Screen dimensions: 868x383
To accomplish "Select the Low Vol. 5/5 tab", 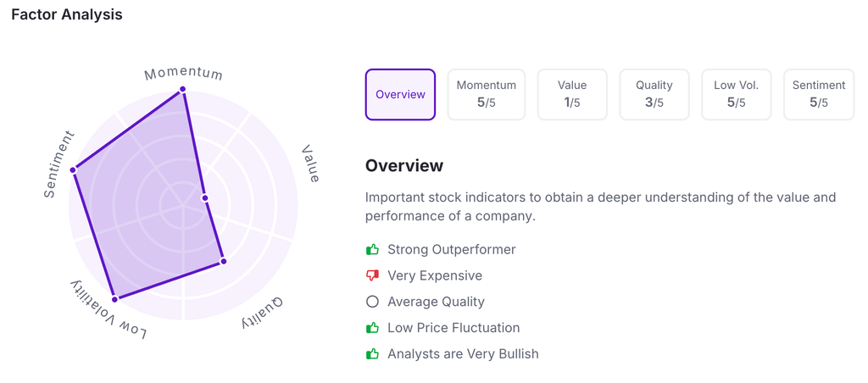I will (x=737, y=95).
